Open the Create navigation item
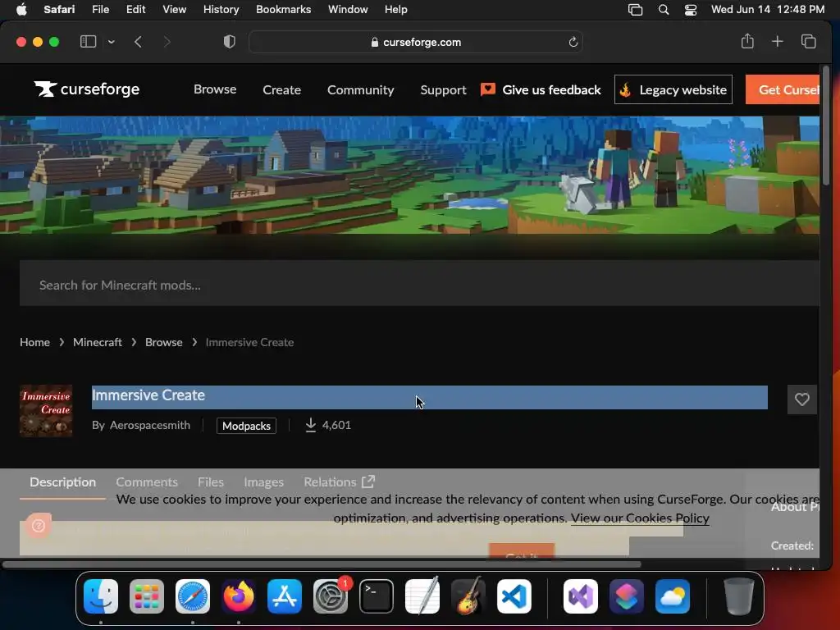The image size is (840, 630). (282, 90)
